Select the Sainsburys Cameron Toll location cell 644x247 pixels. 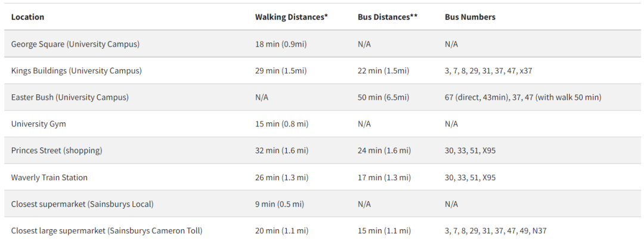click(107, 231)
